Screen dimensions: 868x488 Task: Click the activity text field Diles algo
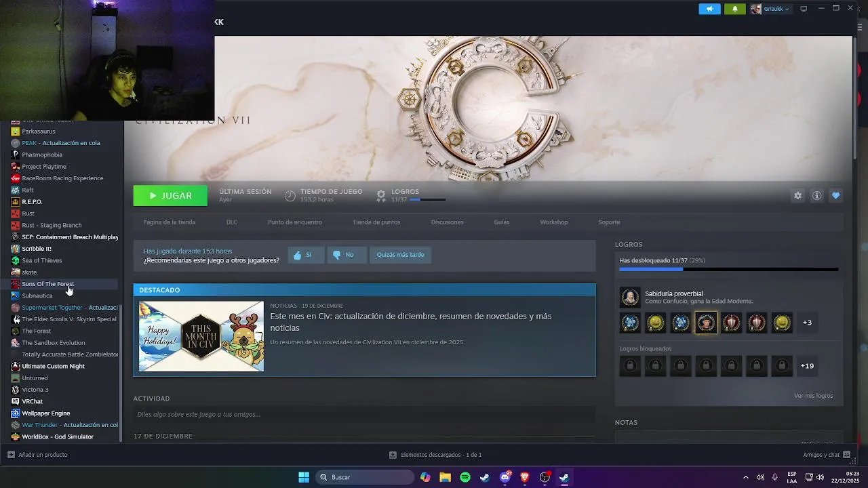click(364, 414)
